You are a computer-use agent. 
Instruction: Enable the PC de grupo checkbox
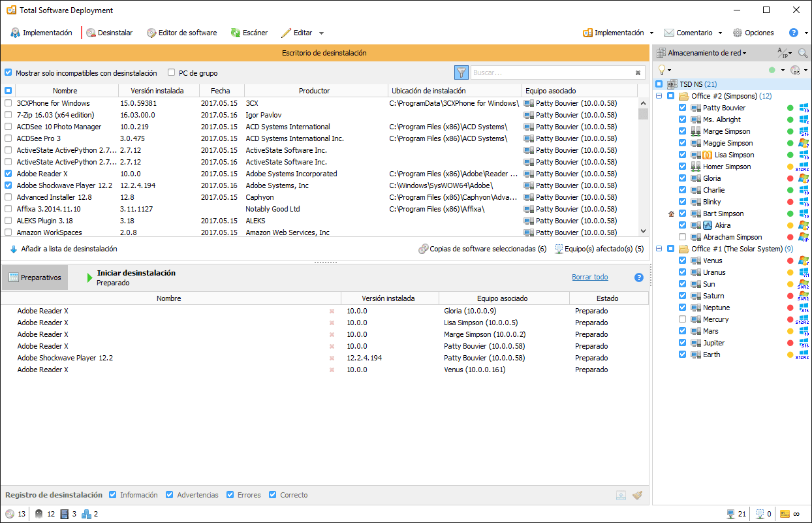172,73
